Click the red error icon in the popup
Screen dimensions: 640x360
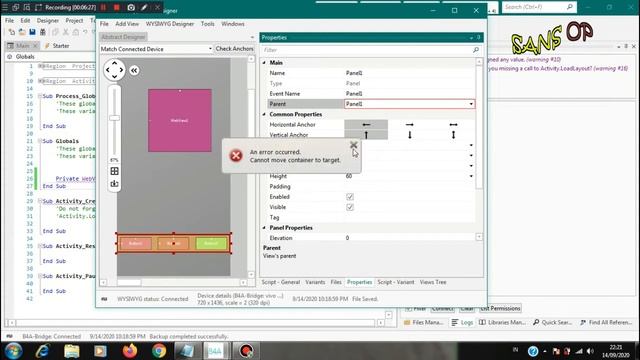tap(236, 156)
